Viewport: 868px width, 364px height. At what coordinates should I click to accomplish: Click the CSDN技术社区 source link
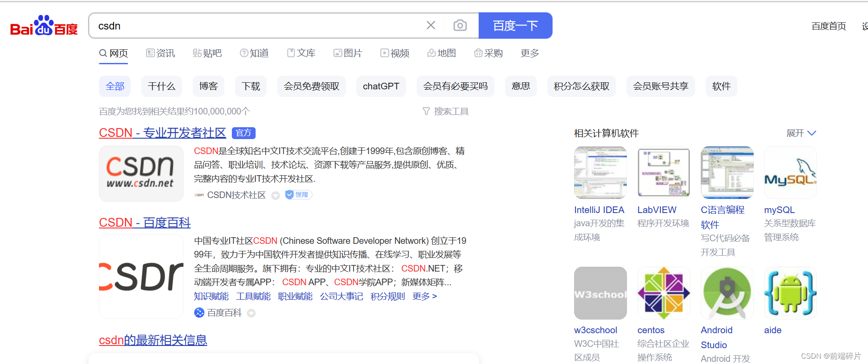(x=236, y=195)
